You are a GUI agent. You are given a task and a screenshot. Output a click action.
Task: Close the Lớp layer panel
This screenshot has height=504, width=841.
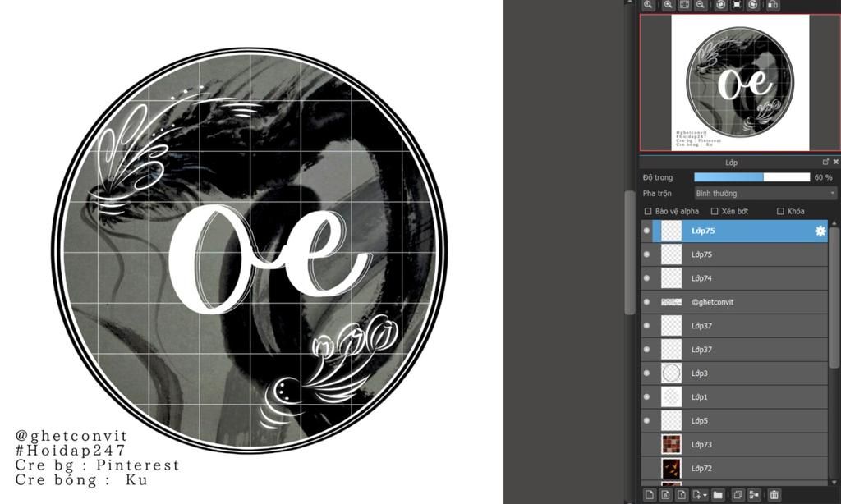[x=835, y=162]
